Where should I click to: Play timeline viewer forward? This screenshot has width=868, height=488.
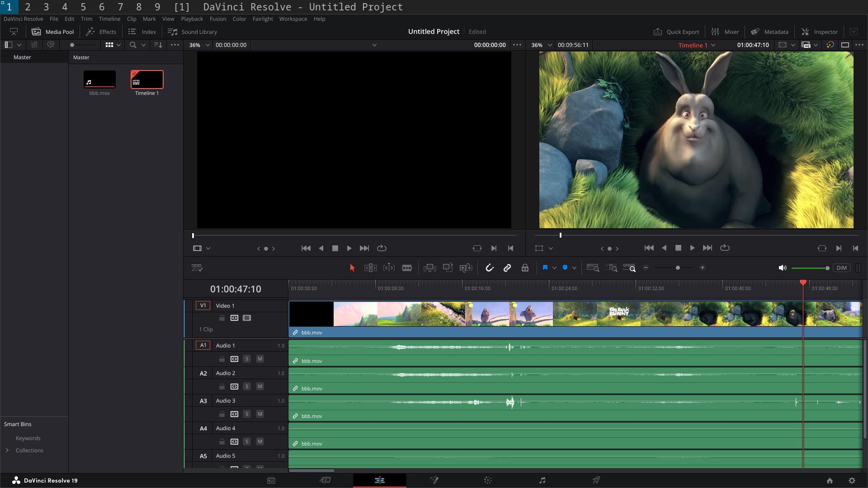pos(692,248)
